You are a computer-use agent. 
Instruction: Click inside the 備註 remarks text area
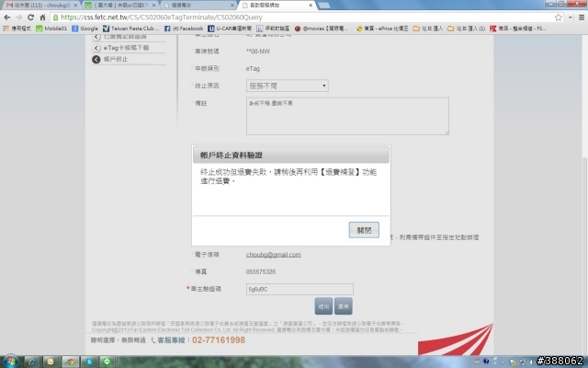coord(347,116)
